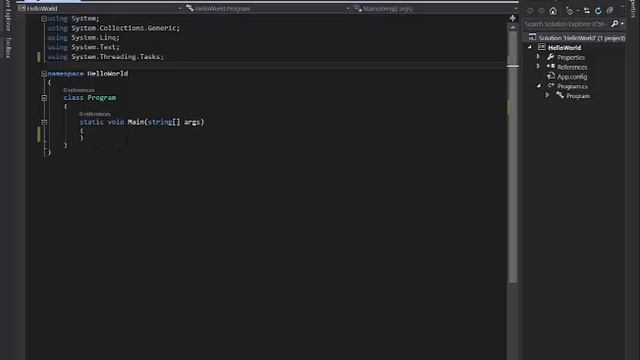Click the 'HelloWorld' namespace name in code
Screen dimensions: 640x360
pos(108,74)
